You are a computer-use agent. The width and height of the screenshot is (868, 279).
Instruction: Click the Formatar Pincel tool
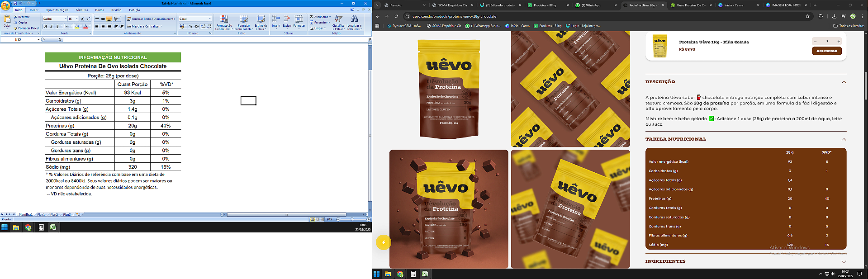point(27,28)
